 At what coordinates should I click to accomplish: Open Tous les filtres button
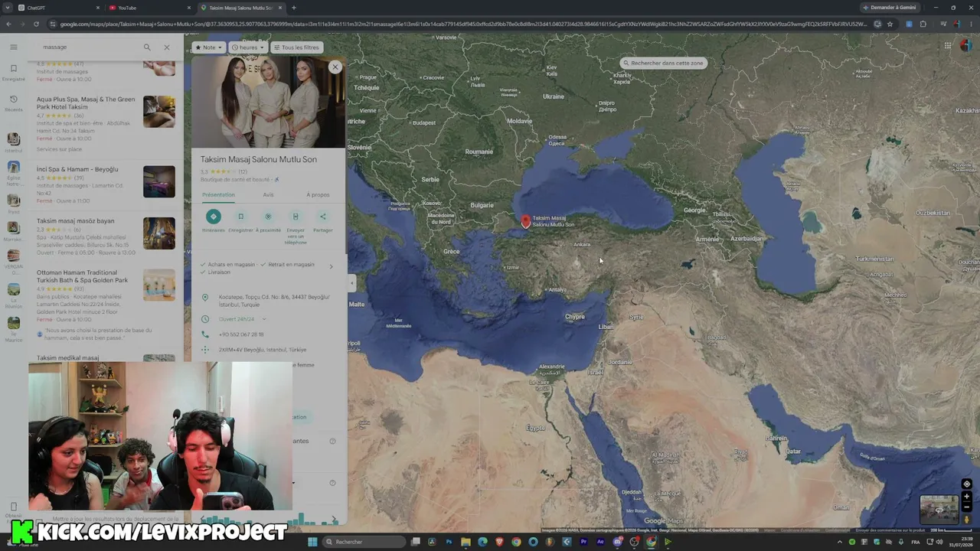tap(296, 47)
